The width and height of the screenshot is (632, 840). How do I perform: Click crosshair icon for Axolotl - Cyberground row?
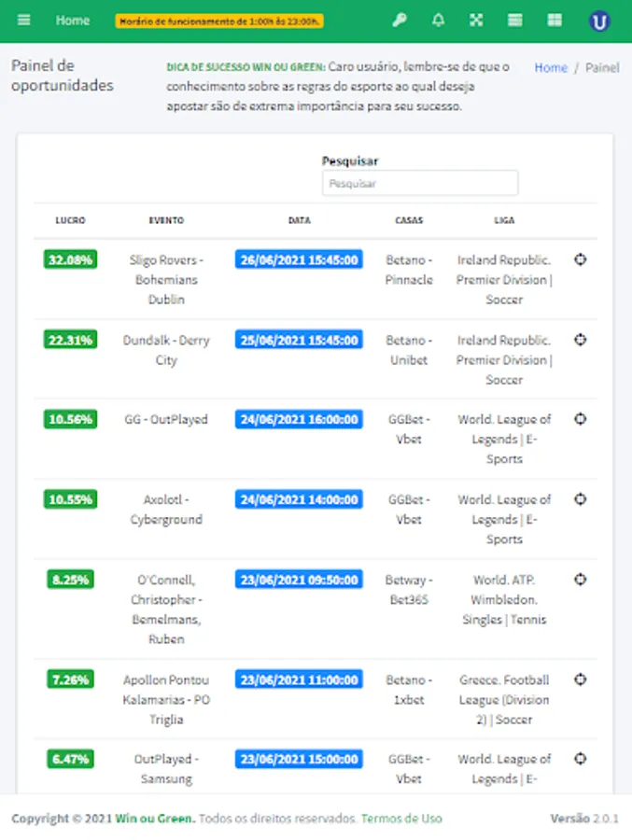click(580, 499)
